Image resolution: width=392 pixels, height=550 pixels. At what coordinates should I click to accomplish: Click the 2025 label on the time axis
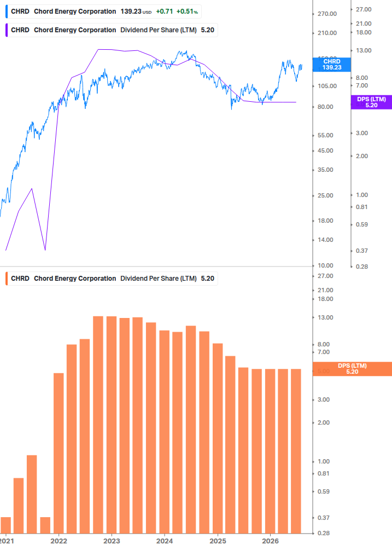coord(218,541)
